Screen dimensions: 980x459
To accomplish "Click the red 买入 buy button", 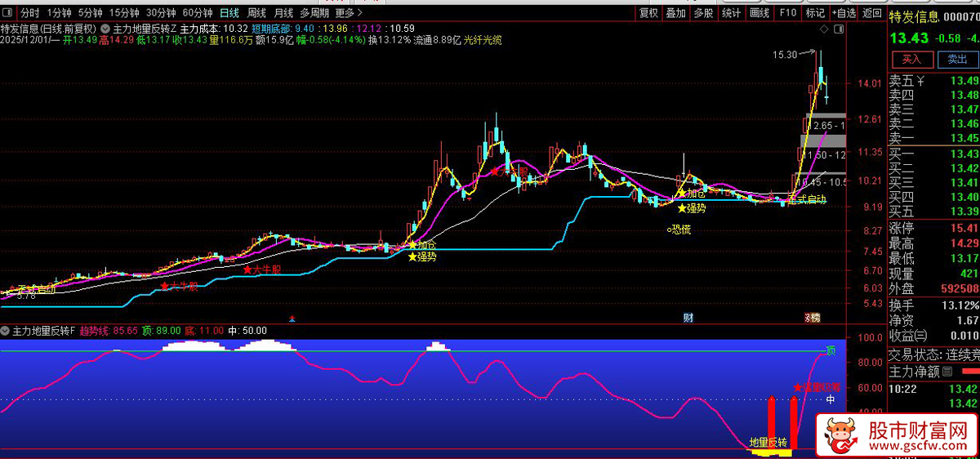I will click(911, 60).
